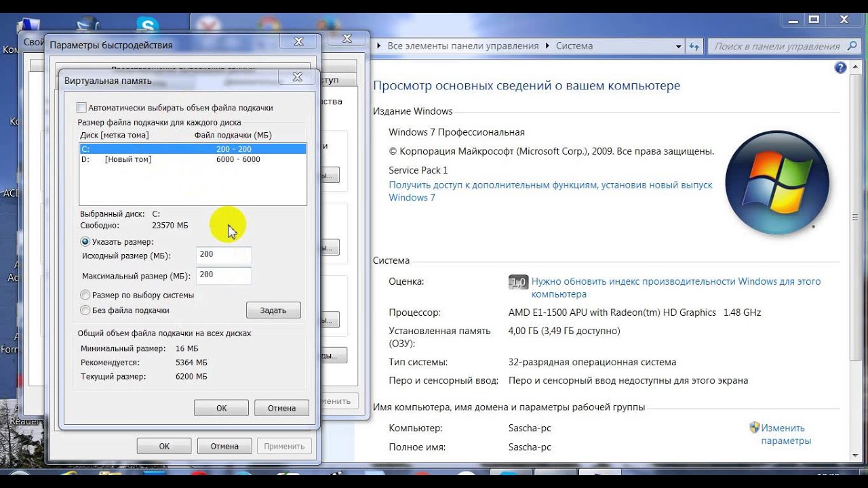This screenshot has height=488, width=868.
Task: Click the Control Panel scrollbar up arrow
Action: [856, 67]
